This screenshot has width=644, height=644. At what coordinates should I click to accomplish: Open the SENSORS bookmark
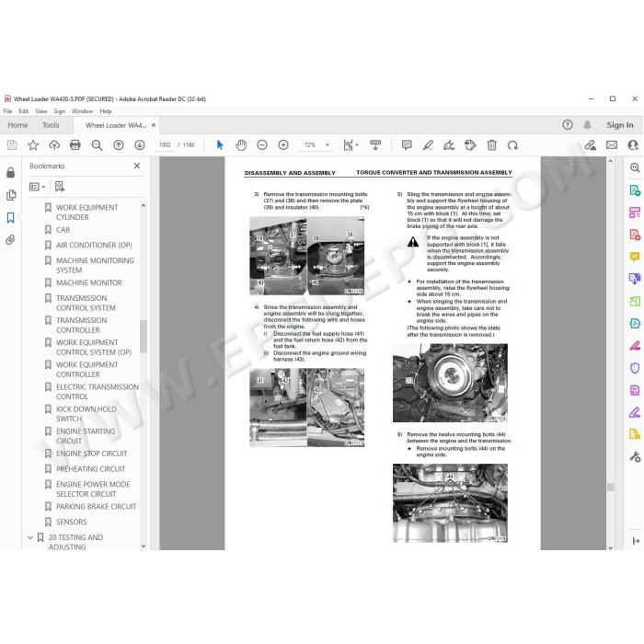click(x=72, y=522)
